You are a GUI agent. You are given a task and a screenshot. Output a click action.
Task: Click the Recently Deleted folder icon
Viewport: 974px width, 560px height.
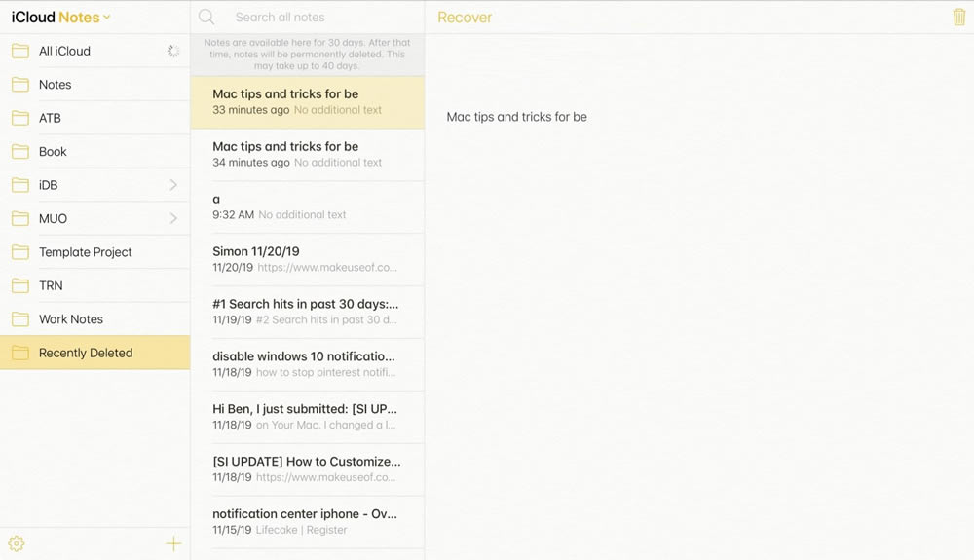tap(20, 353)
